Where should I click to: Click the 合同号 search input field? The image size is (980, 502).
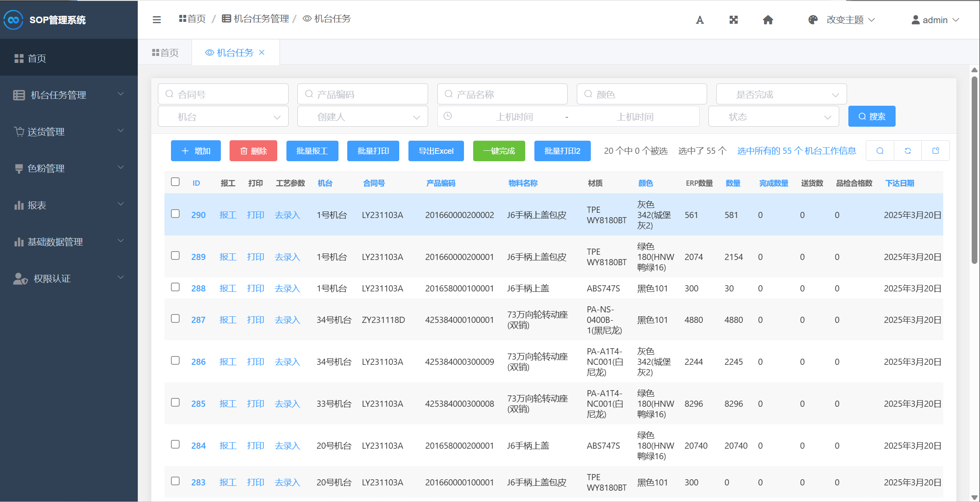(223, 94)
